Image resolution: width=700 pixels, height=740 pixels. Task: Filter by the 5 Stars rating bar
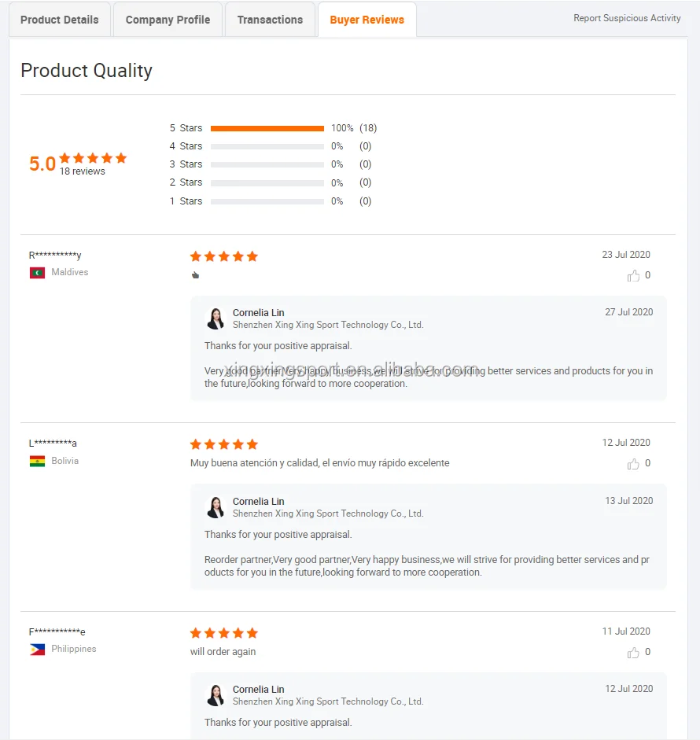pyautogui.click(x=267, y=128)
